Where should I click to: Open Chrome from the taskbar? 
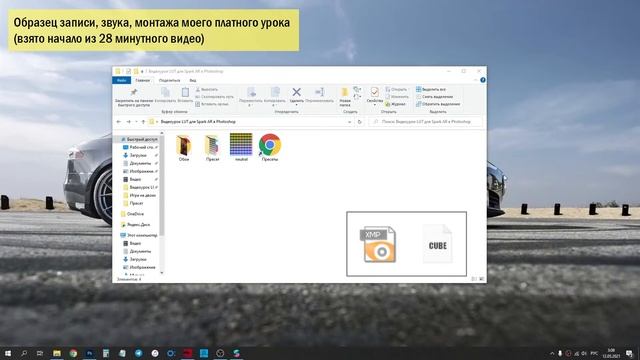click(x=73, y=353)
